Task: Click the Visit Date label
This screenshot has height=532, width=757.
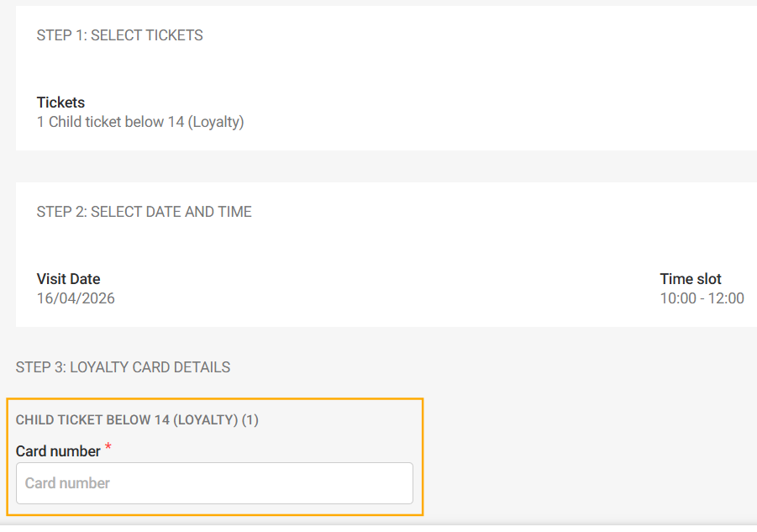Action: 67,278
